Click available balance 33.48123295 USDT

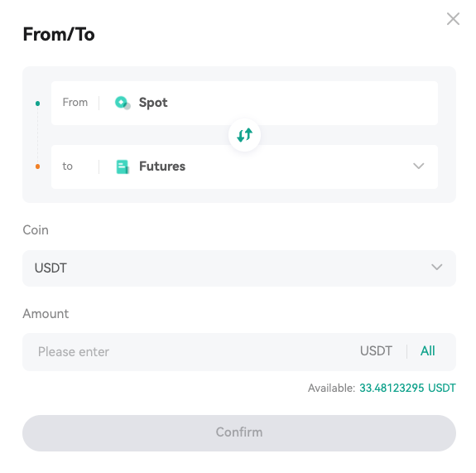coord(407,388)
